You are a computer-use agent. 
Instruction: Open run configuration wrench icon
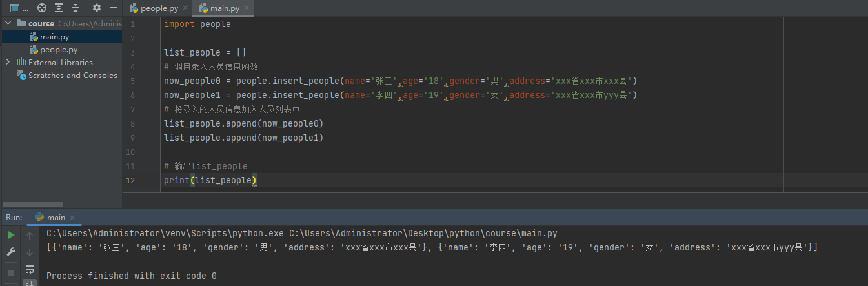pyautogui.click(x=11, y=252)
